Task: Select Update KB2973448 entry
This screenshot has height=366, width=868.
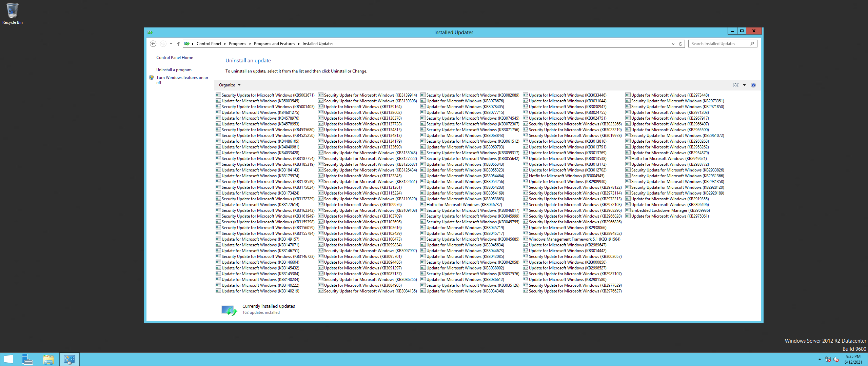Action: (x=667, y=95)
